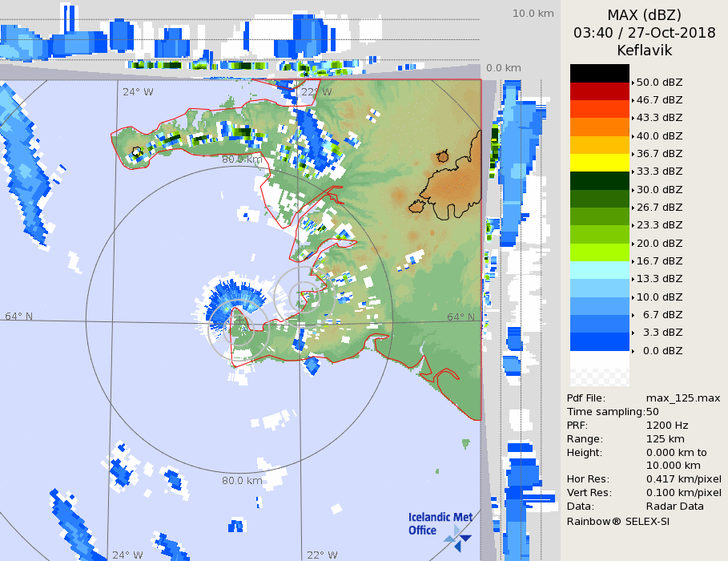The width and height of the screenshot is (728, 561).
Task: Click the max_125.max file name
Action: [683, 398]
